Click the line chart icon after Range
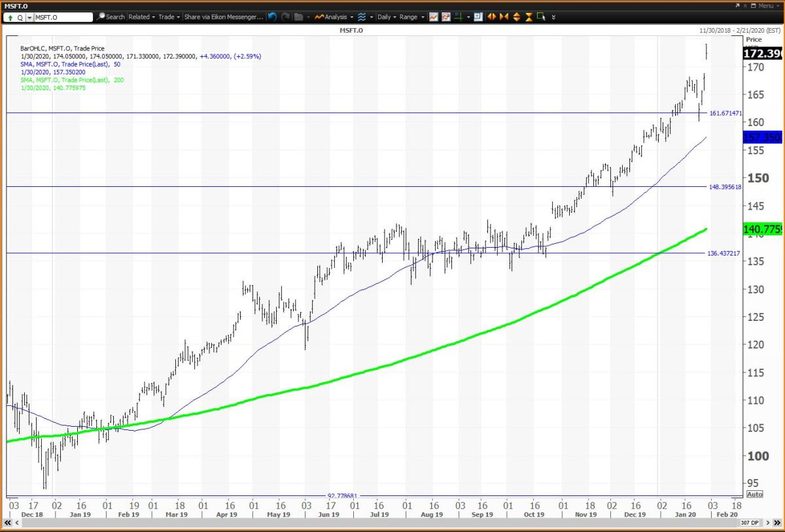785x532 pixels. (x=434, y=17)
